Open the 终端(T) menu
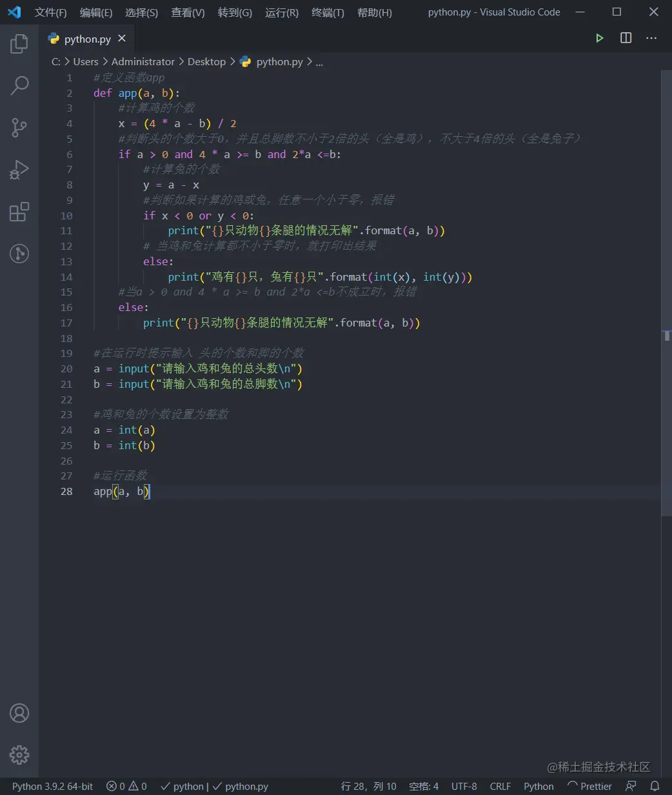Screen dimensions: 672x795 coord(328,12)
